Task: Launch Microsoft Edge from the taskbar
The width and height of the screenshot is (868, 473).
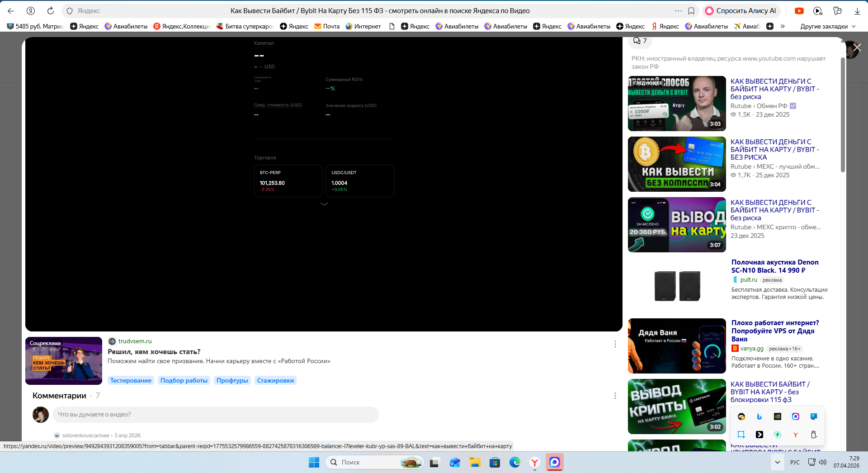Action: 515,462
